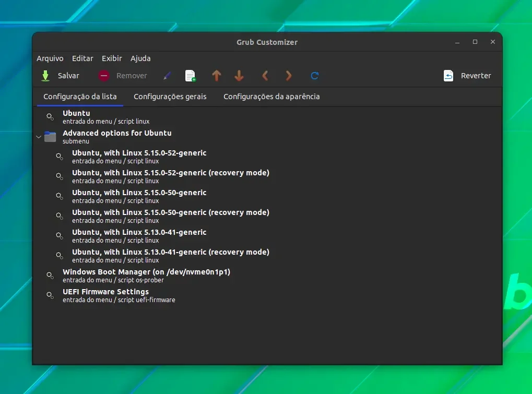Open the Arquivo menu
The image size is (532, 394).
[x=50, y=58]
